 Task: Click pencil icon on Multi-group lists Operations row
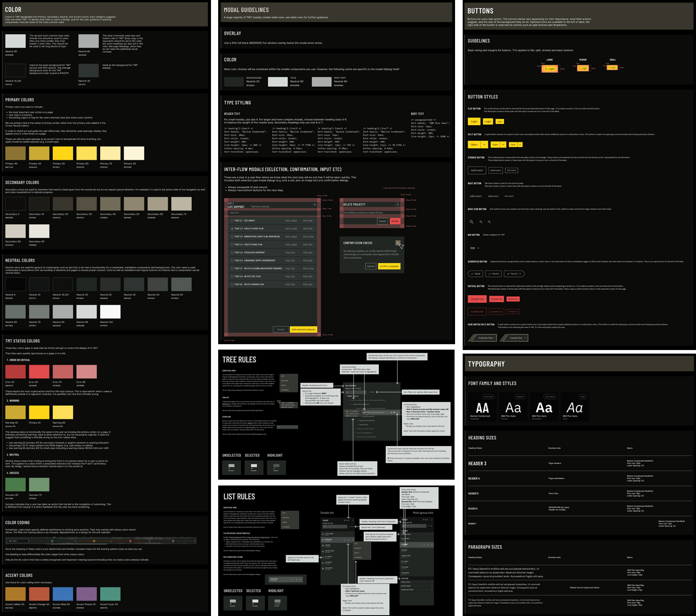[x=424, y=545]
